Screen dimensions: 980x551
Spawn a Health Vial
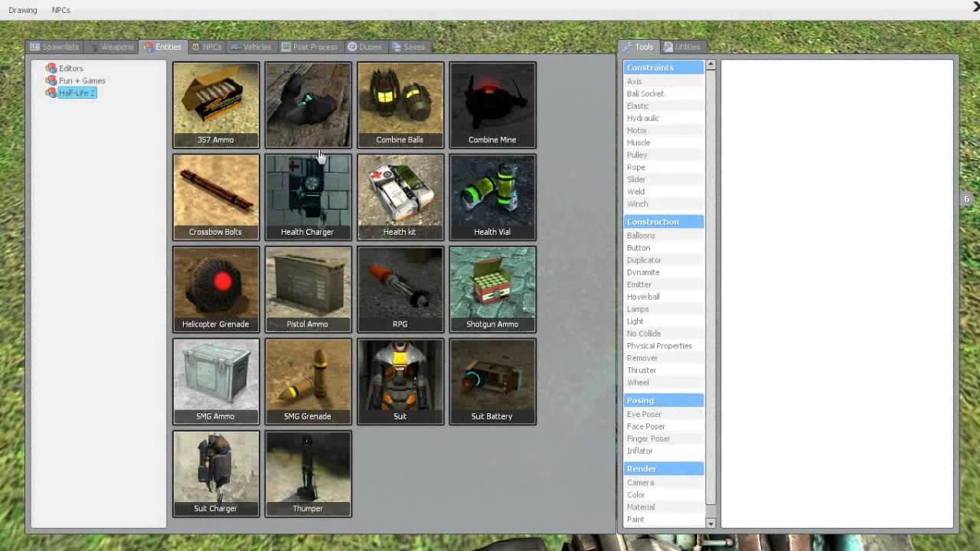(492, 197)
